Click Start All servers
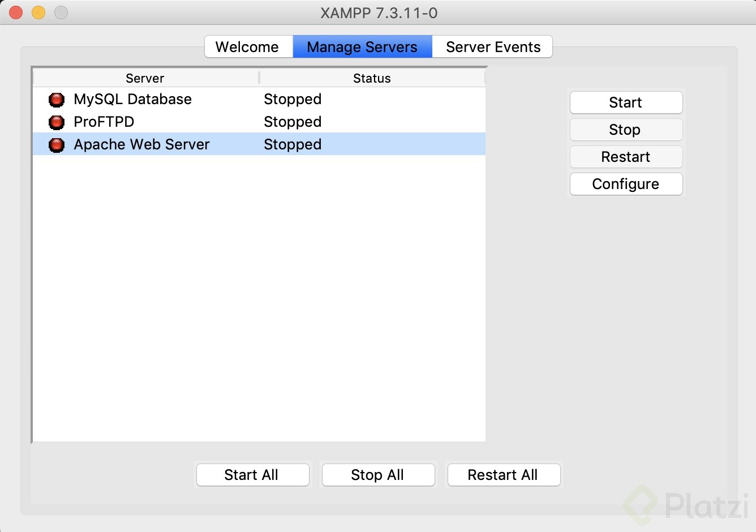Screen dimensions: 756x532 coord(252,475)
